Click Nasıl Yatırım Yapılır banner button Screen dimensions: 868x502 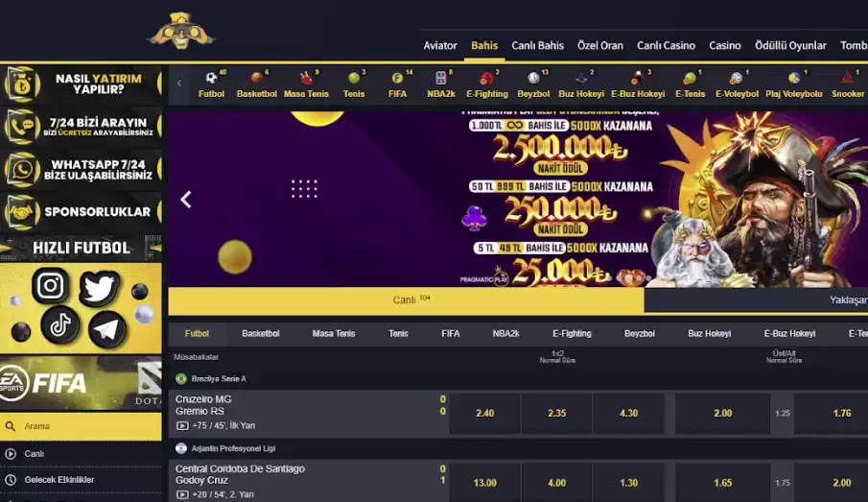point(81,84)
